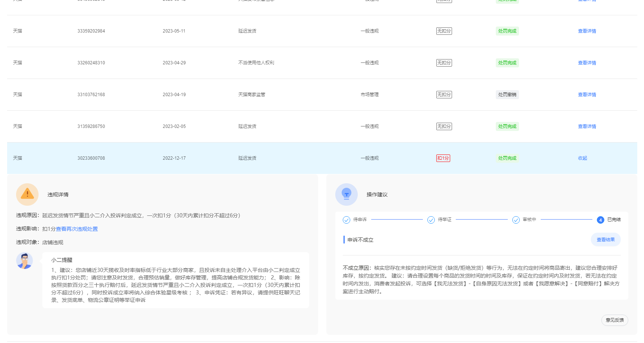Select record number 30233600708
This screenshot has width=644, height=343.
[x=91, y=158]
